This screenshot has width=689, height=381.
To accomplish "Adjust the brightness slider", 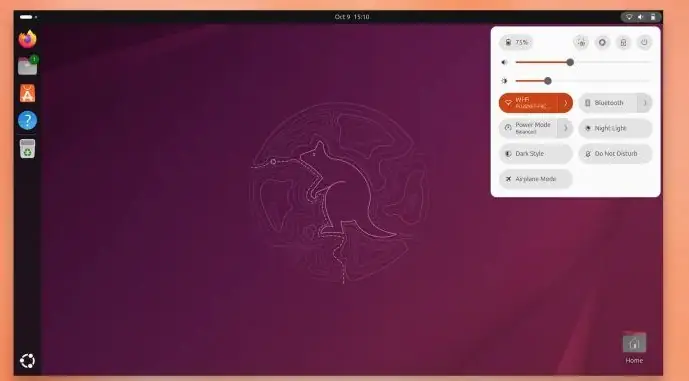I will (583, 81).
